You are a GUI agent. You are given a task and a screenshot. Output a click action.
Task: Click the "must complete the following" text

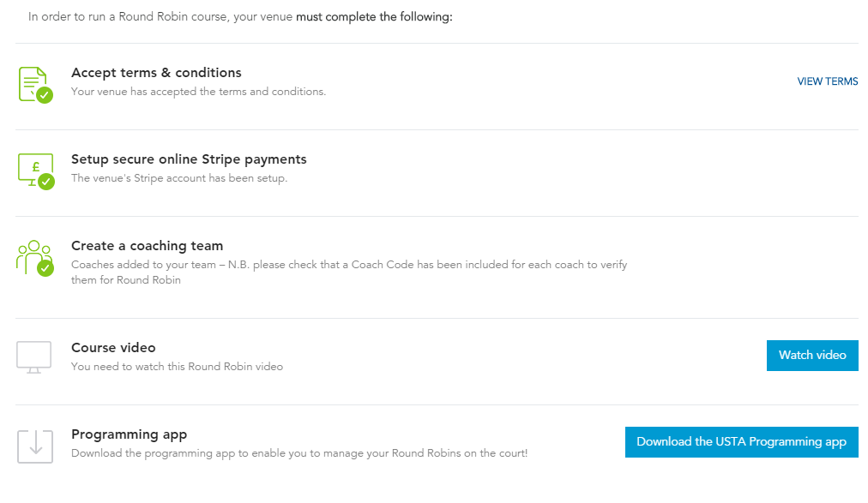(x=374, y=16)
